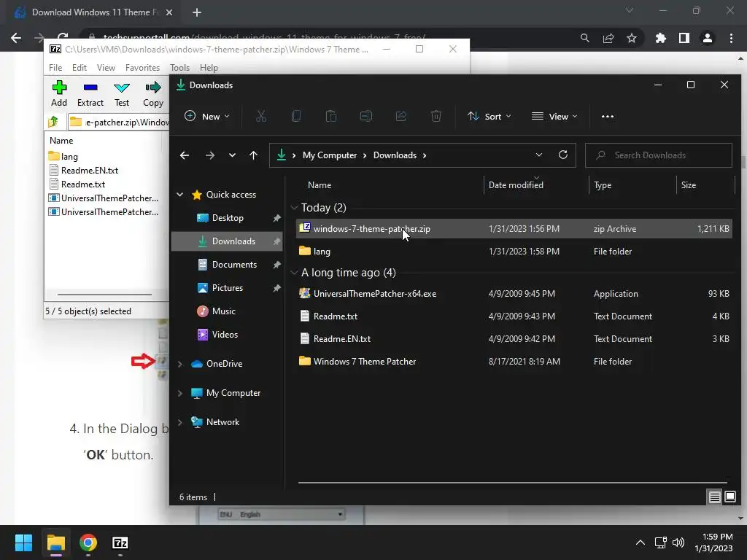Refresh the Downloads folder view
This screenshot has width=747, height=560.
pos(563,155)
